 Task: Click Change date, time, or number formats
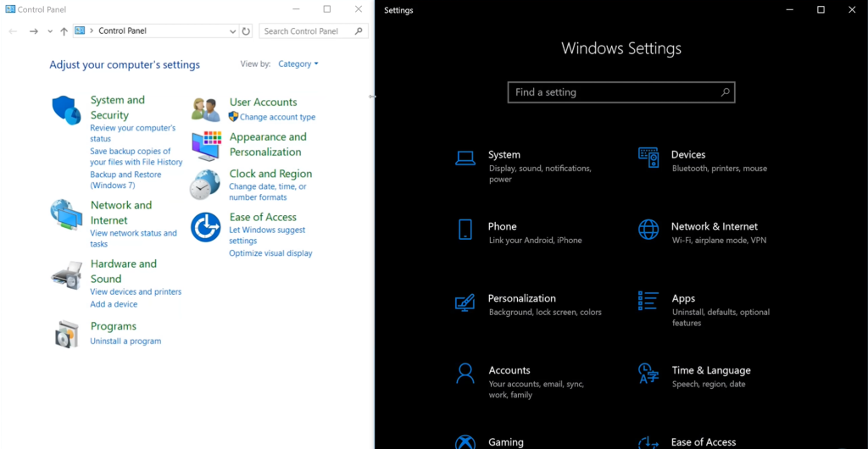coord(267,191)
